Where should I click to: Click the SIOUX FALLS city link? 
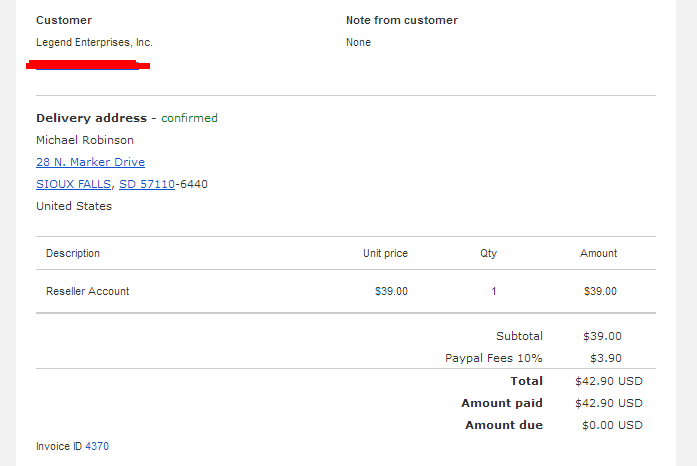coord(73,184)
